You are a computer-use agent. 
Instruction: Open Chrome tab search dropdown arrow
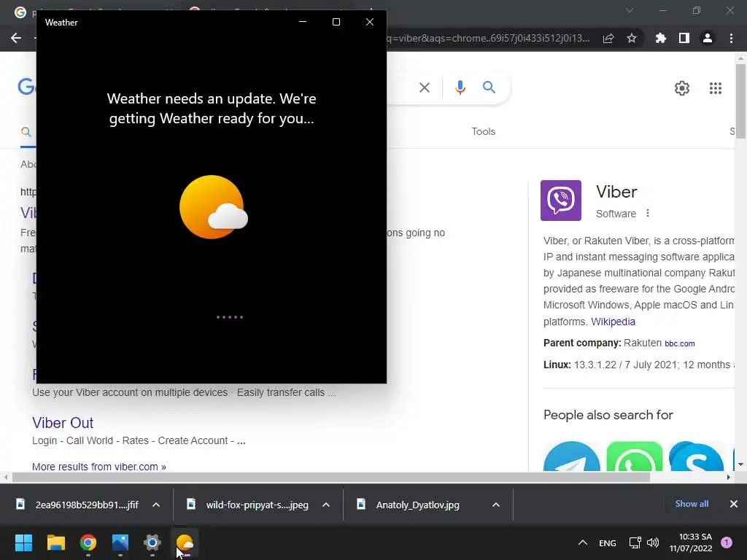pos(630,10)
